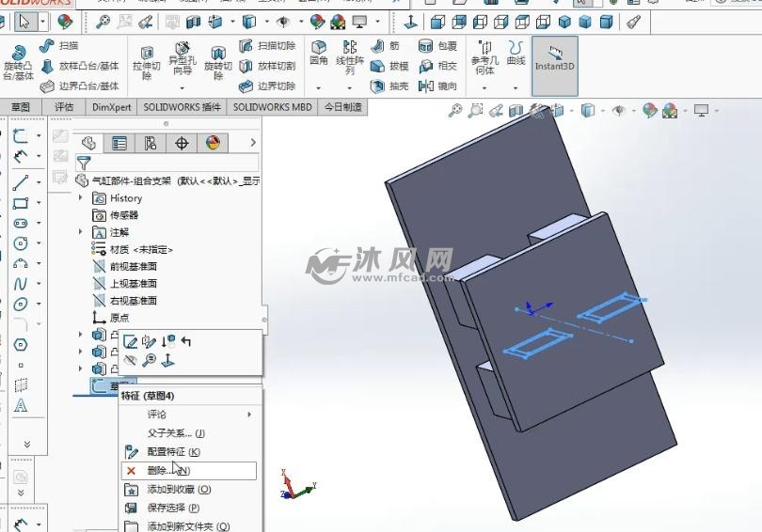Viewport: 762px width, 532px height.
Task: Click the 抽壳 shell tool
Action: coord(389,86)
